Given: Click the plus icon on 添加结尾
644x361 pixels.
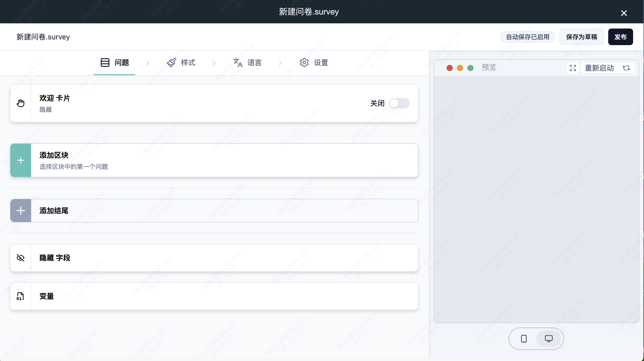Looking at the screenshot, I should pos(21,211).
